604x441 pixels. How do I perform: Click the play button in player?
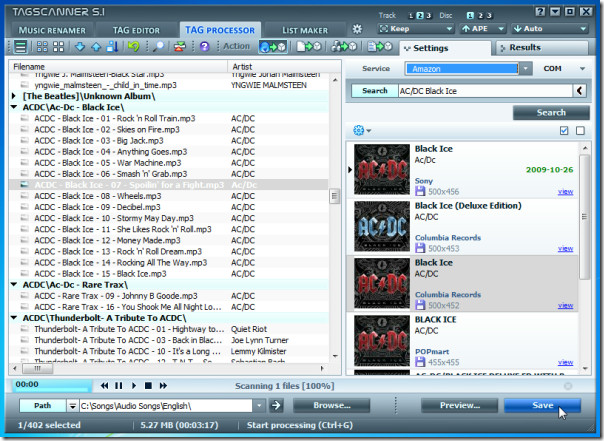[x=134, y=386]
